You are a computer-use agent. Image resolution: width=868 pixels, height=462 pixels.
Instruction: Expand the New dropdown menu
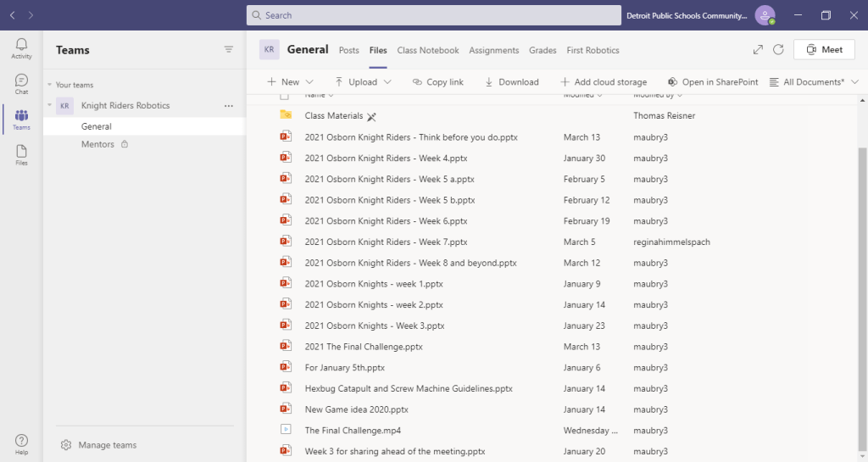290,82
